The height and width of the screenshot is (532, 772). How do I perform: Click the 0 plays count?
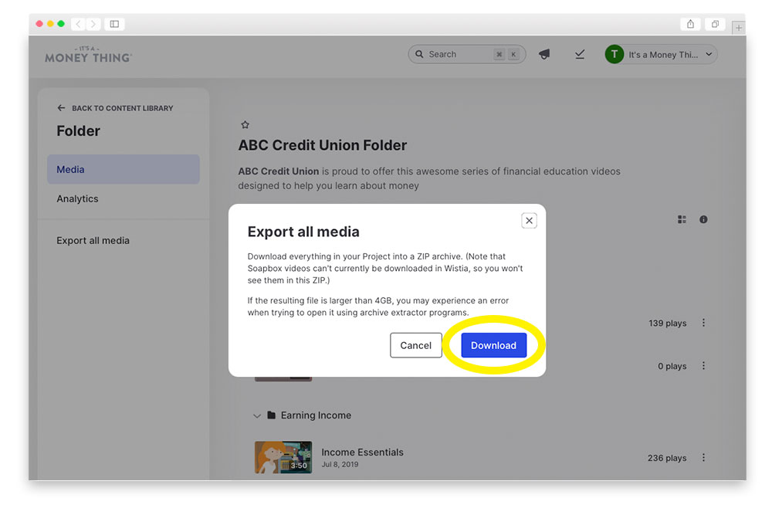(672, 366)
